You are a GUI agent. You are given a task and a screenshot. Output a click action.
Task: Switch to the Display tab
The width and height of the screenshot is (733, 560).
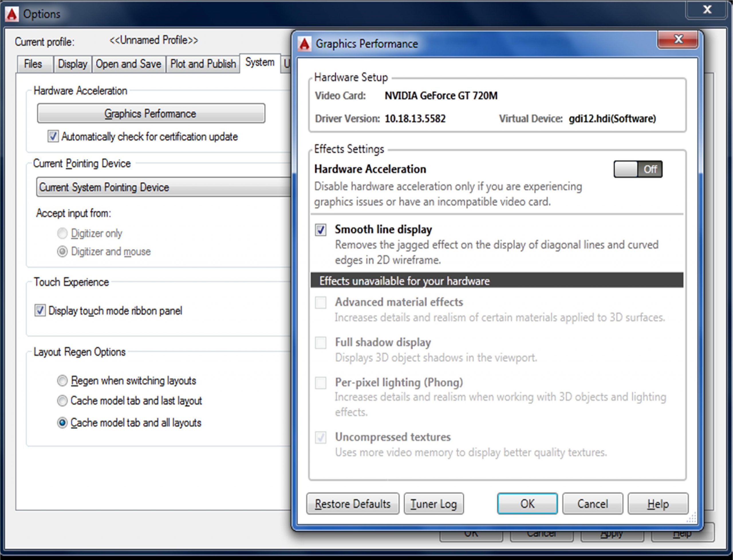[x=72, y=64]
